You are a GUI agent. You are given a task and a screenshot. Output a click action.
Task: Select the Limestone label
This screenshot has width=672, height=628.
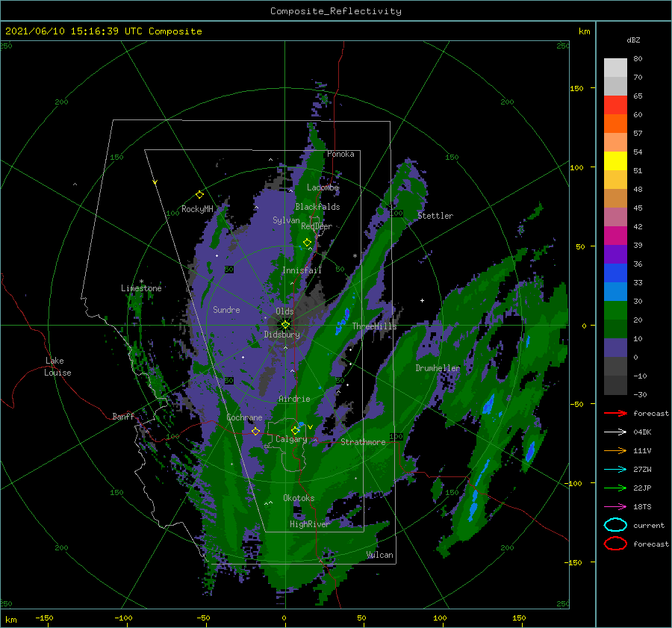pyautogui.click(x=141, y=288)
